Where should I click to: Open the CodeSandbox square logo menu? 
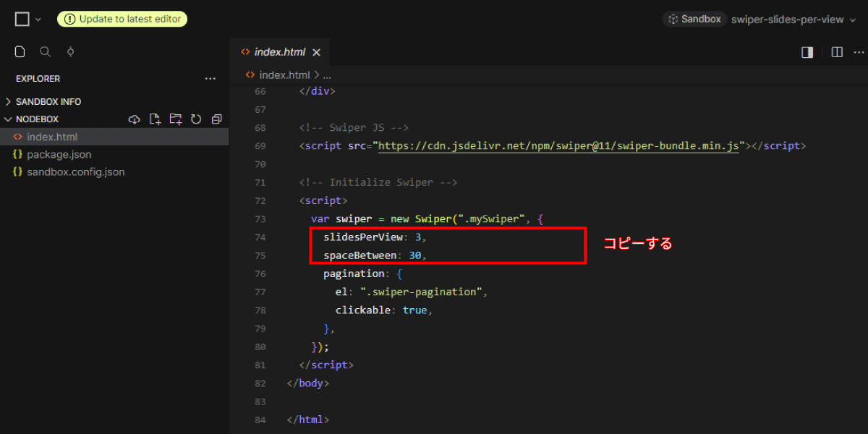22,19
